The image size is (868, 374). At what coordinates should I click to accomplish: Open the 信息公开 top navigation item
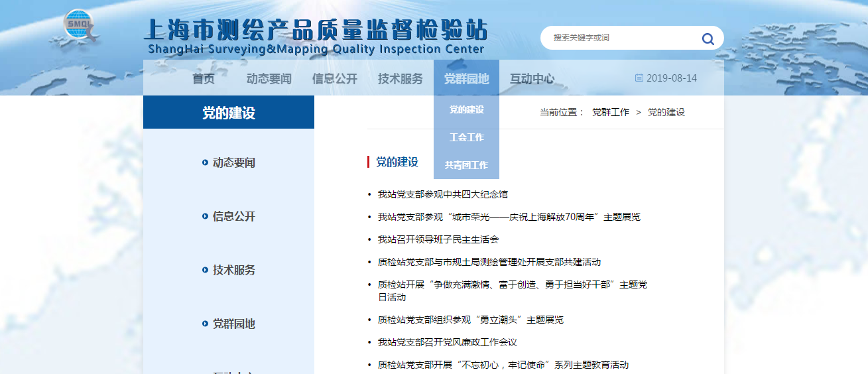click(x=335, y=79)
